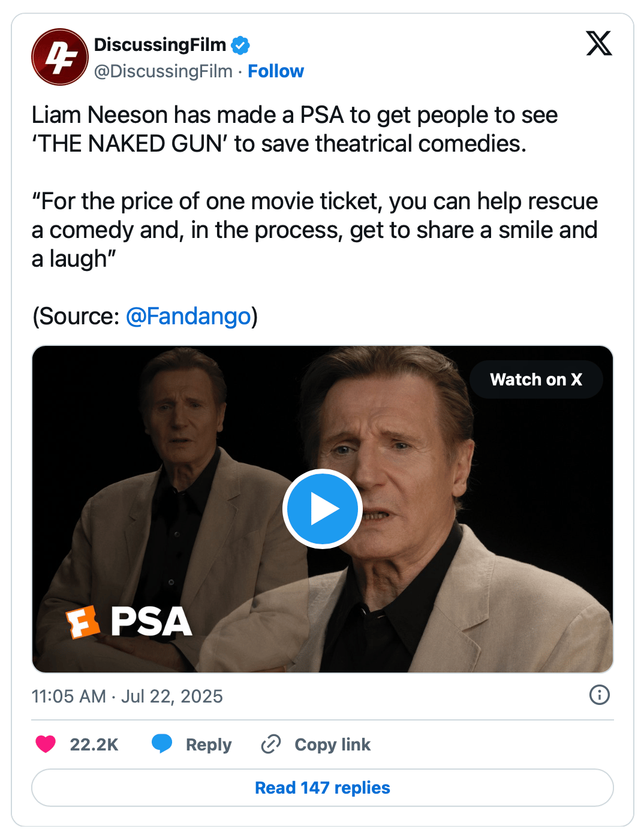This screenshot has width=644, height=832.
Task: Follow the DiscussingFilm account
Action: click(x=276, y=71)
